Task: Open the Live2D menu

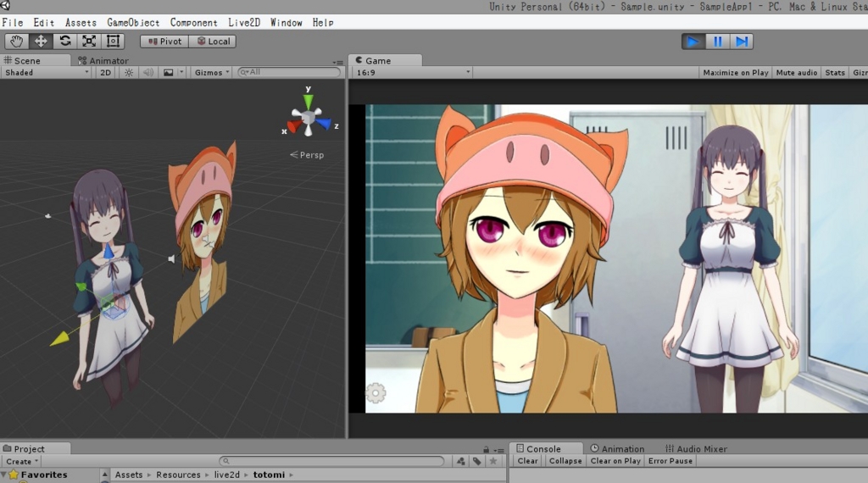Action: click(x=244, y=23)
